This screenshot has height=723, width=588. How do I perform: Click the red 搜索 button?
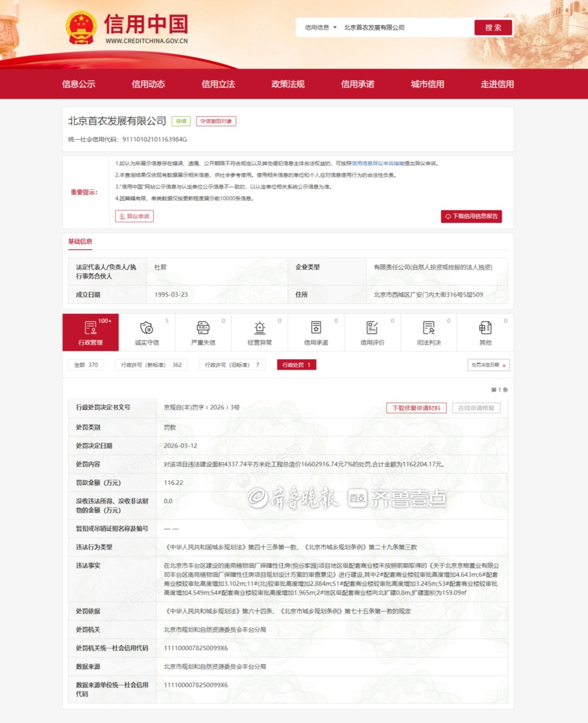click(x=493, y=27)
